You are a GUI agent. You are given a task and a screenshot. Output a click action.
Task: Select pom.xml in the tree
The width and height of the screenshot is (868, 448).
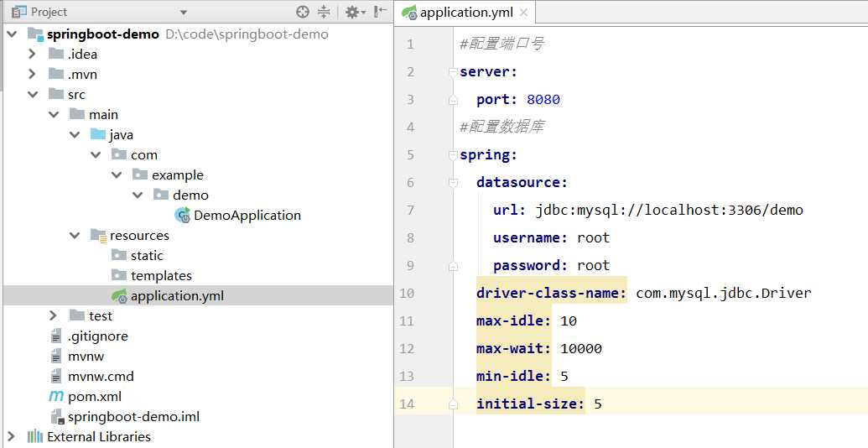pos(95,397)
